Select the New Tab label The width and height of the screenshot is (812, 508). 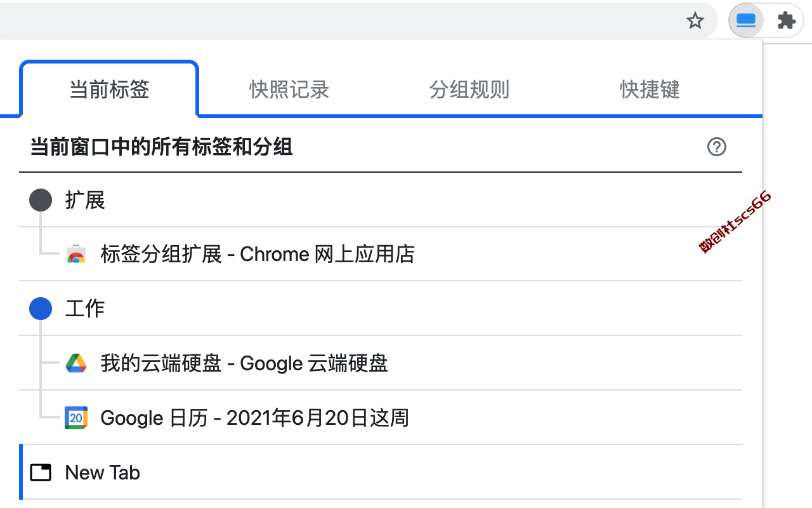point(102,472)
